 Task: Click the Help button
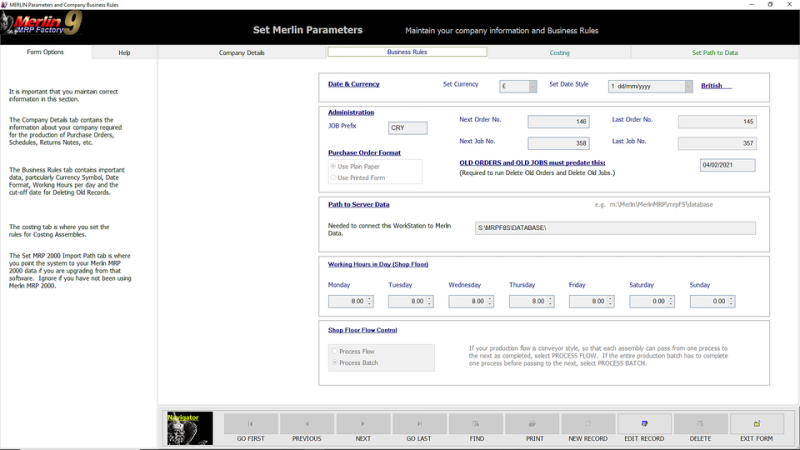click(x=124, y=52)
